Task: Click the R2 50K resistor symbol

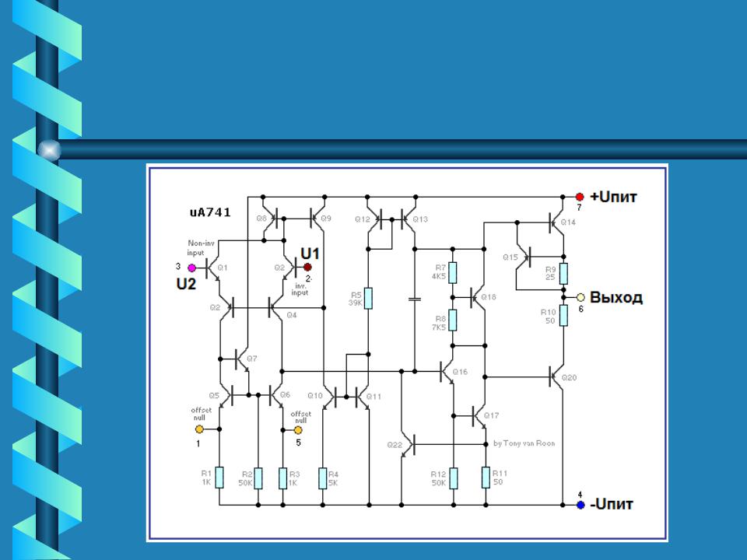Action: coord(258,478)
